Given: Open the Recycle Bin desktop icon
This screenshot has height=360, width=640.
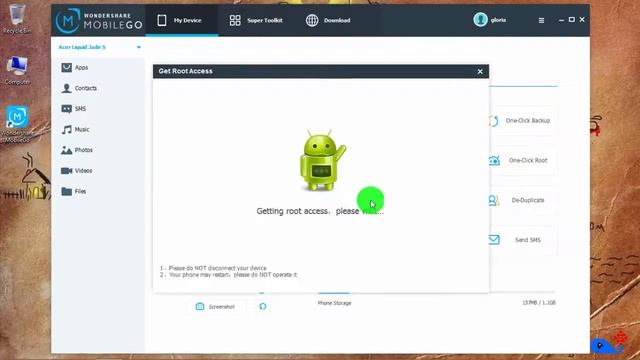Looking at the screenshot, I should click(x=16, y=19).
